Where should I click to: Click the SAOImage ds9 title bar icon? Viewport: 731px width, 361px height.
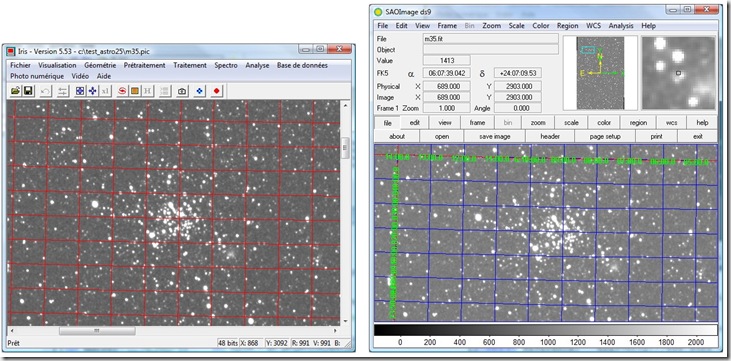379,11
